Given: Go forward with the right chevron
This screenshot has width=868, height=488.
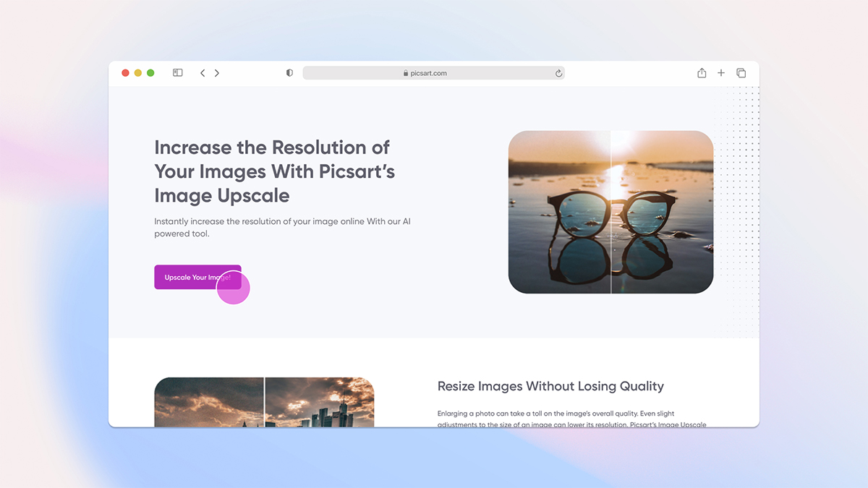Looking at the screenshot, I should coord(217,73).
